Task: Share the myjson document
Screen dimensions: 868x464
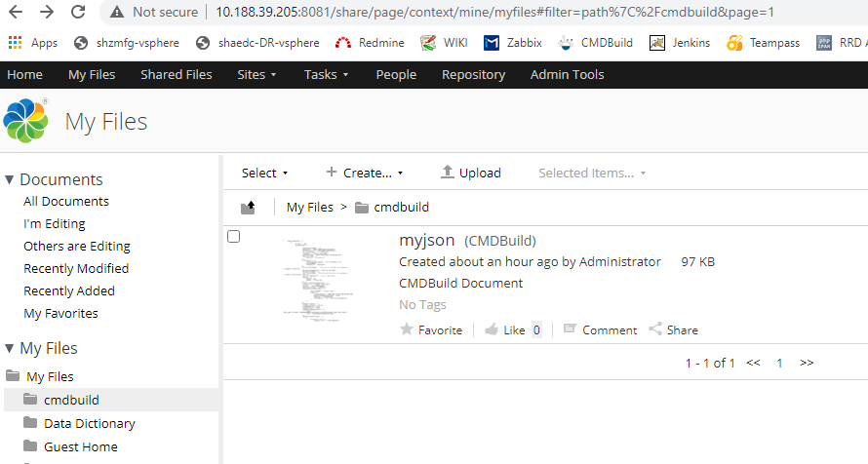Action: pos(673,330)
